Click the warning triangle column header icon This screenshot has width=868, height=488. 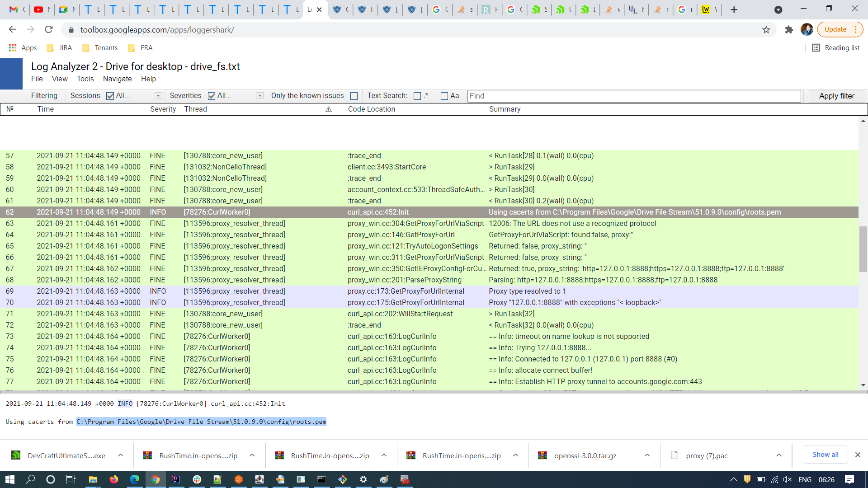click(x=329, y=109)
